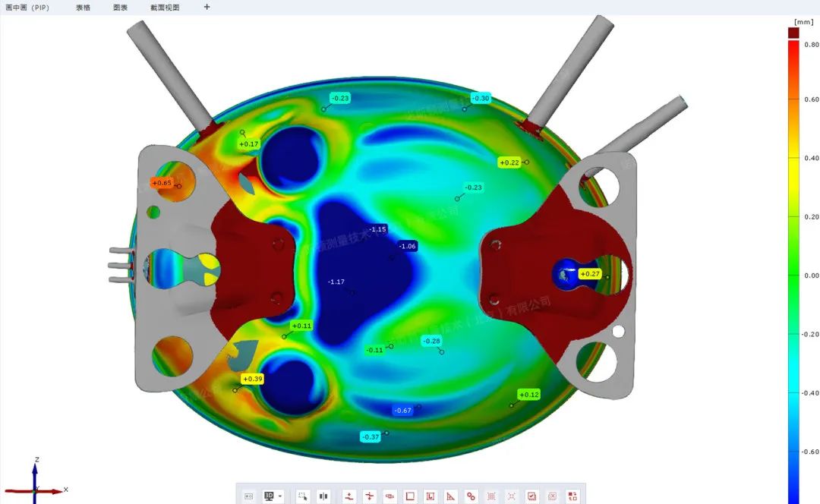The image size is (820, 504).
Task: Click the [mm] unit label above legend
Action: tap(804, 22)
